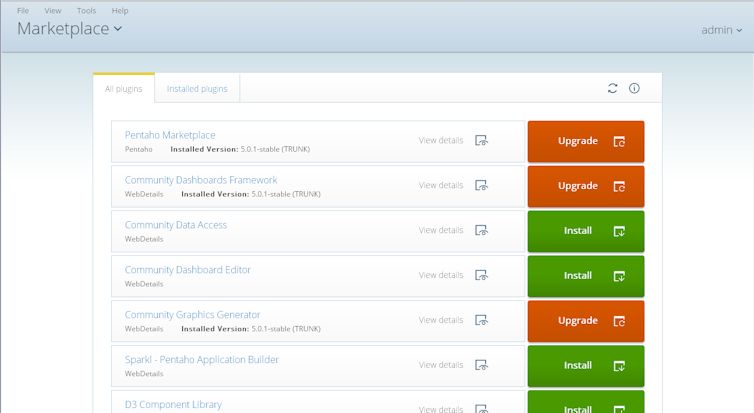Open the Pentaho Marketplace plugin link
Image resolution: width=754 pixels, height=413 pixels.
pyautogui.click(x=170, y=135)
